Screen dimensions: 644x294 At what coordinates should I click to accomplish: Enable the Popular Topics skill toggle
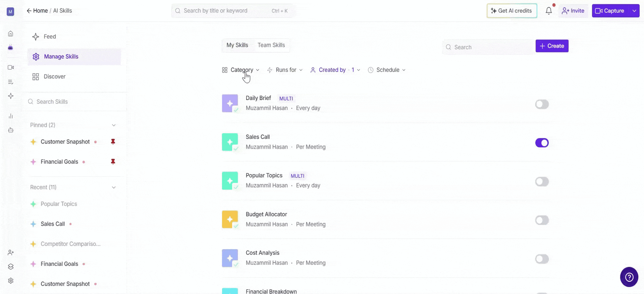click(x=542, y=181)
